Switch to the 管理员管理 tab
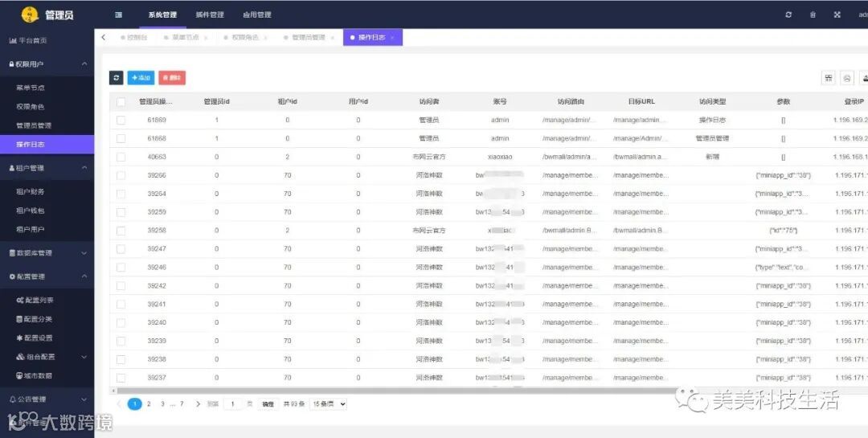 pyautogui.click(x=308, y=38)
